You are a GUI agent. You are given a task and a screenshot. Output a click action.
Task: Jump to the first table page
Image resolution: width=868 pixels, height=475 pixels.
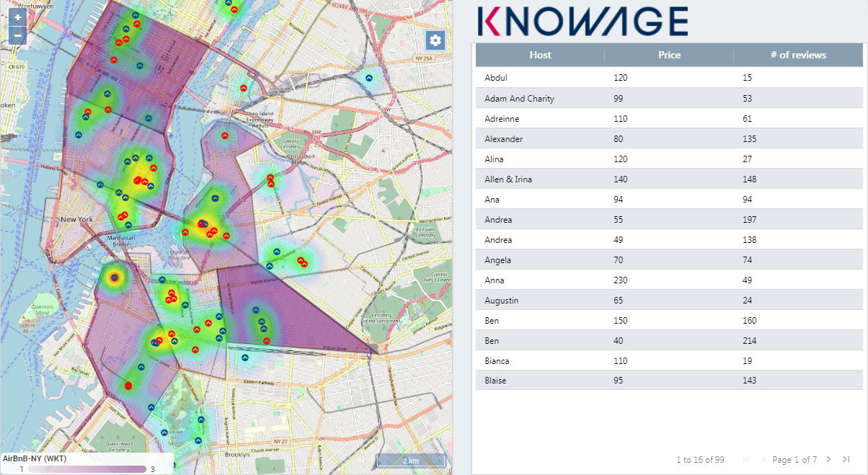(x=746, y=459)
